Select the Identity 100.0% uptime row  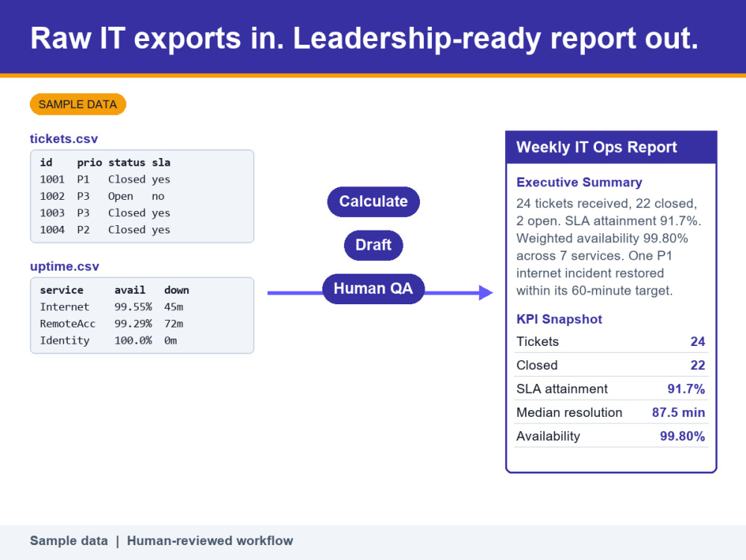point(108,340)
